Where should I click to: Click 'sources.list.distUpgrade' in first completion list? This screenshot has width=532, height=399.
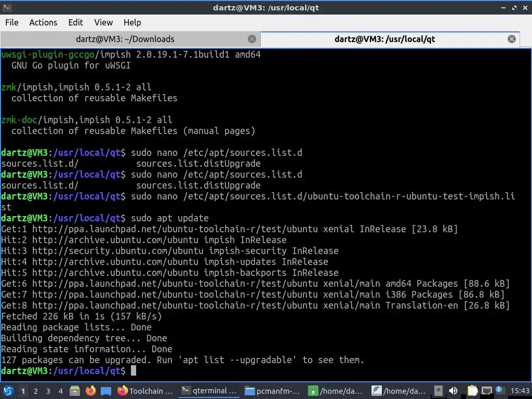point(198,164)
